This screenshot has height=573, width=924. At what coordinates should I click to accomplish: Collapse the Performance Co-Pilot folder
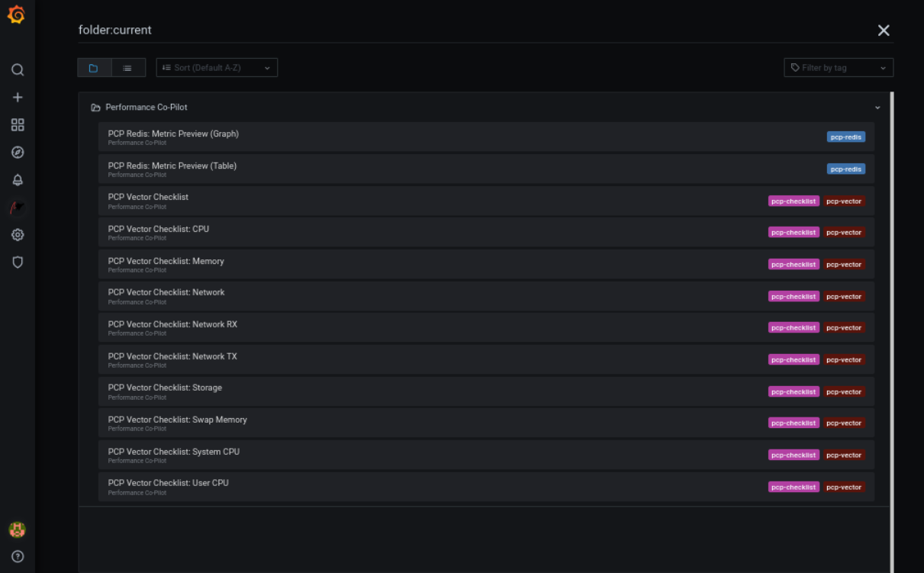[876, 107]
